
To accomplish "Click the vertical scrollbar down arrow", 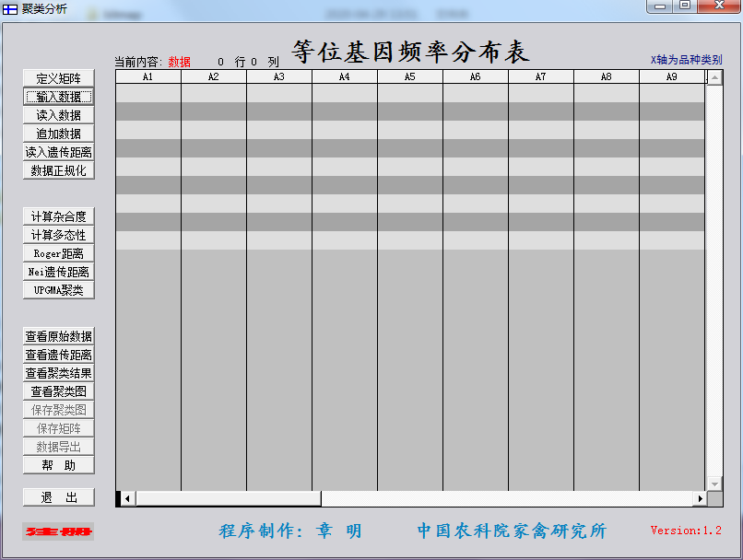I will (714, 484).
